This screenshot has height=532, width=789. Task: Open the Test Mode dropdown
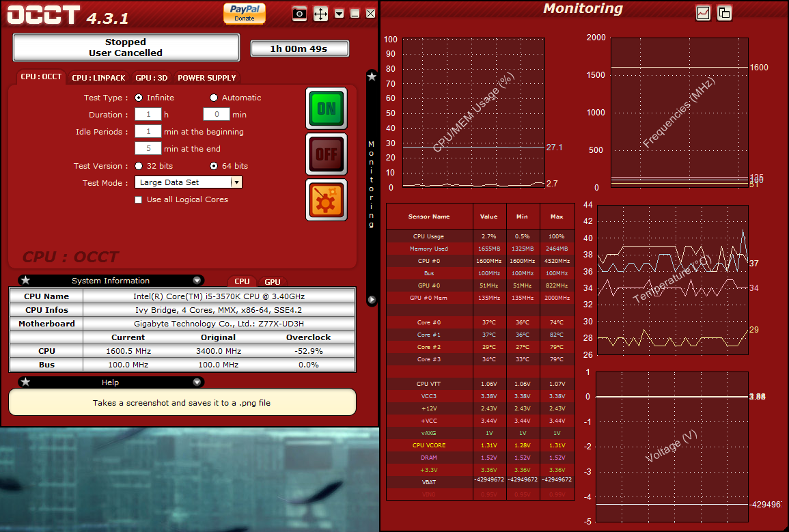coord(236,182)
